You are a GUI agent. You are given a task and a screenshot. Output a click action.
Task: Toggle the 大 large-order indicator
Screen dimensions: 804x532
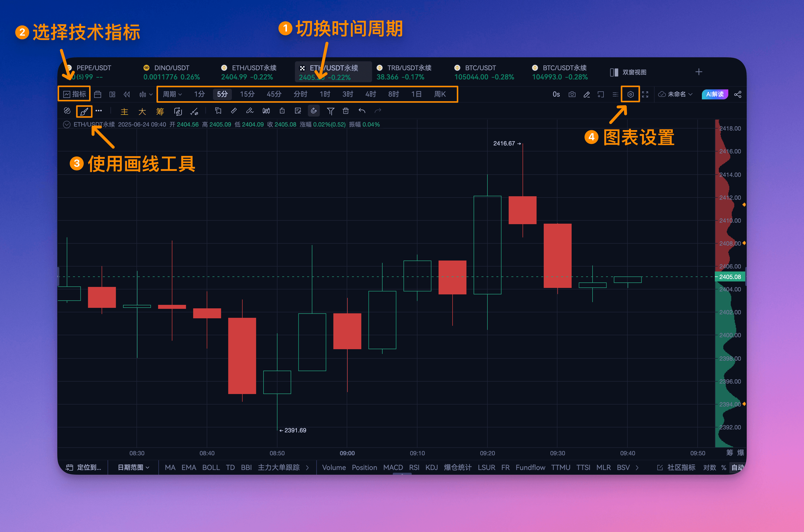click(142, 111)
